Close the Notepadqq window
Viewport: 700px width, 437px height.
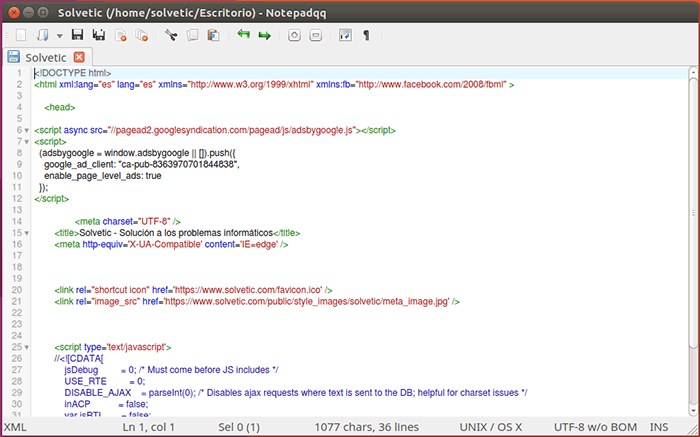(14, 12)
